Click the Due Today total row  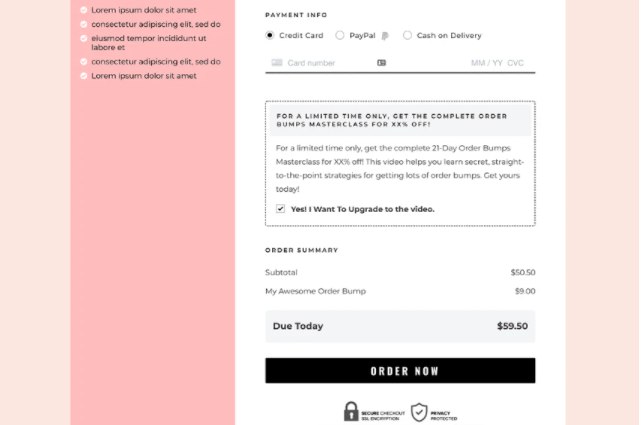pos(400,326)
